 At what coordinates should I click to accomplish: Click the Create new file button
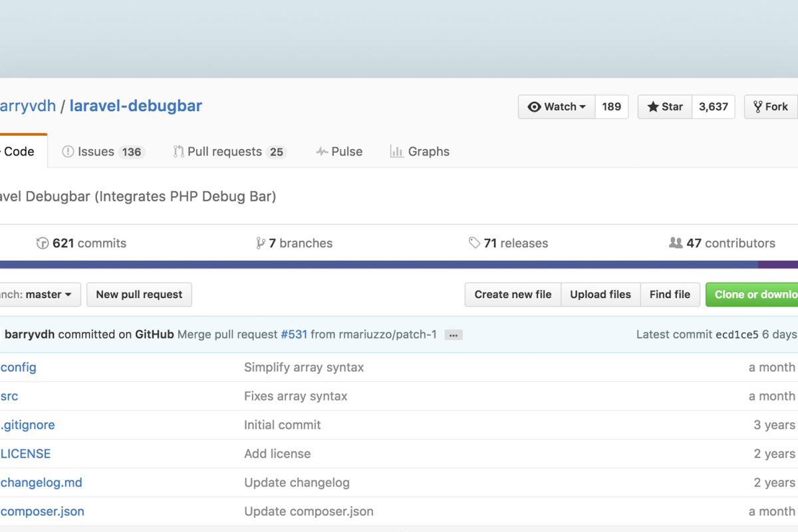tap(513, 295)
